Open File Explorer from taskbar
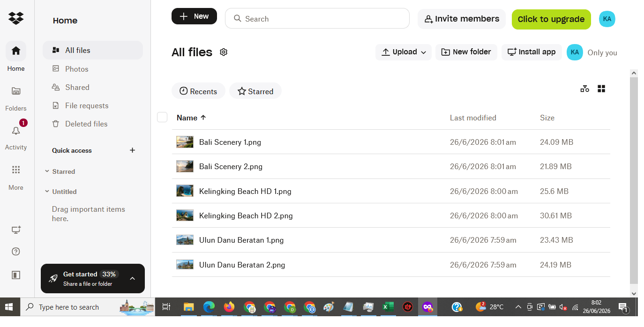The height and width of the screenshot is (327, 644). pyautogui.click(x=188, y=307)
